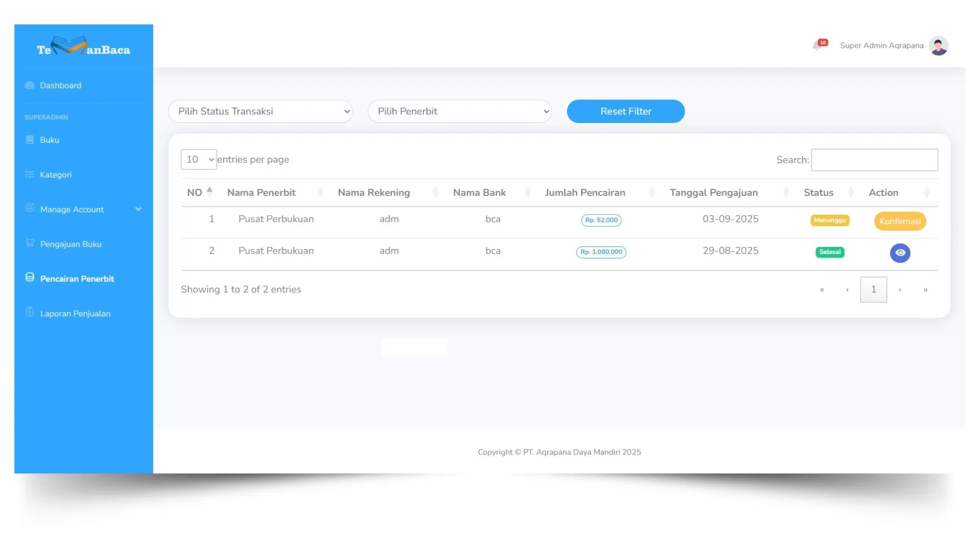Expand the Manage Account submenu chevron
The width and height of the screenshot is (980, 551).
(138, 209)
